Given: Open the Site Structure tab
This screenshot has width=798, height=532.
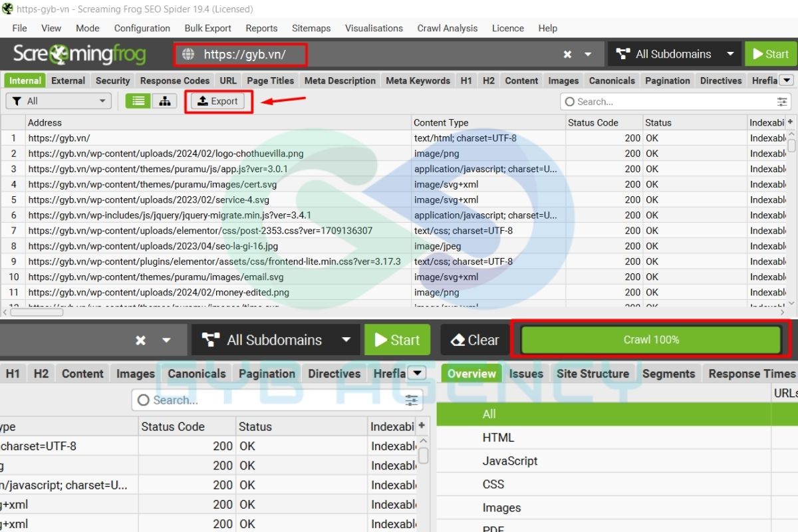Looking at the screenshot, I should tap(593, 373).
